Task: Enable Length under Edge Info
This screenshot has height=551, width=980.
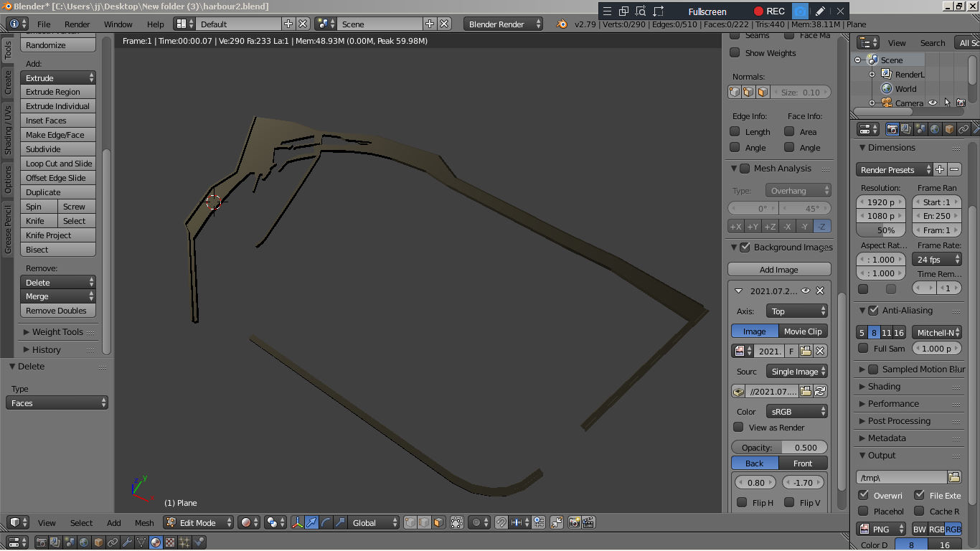Action: pos(735,131)
